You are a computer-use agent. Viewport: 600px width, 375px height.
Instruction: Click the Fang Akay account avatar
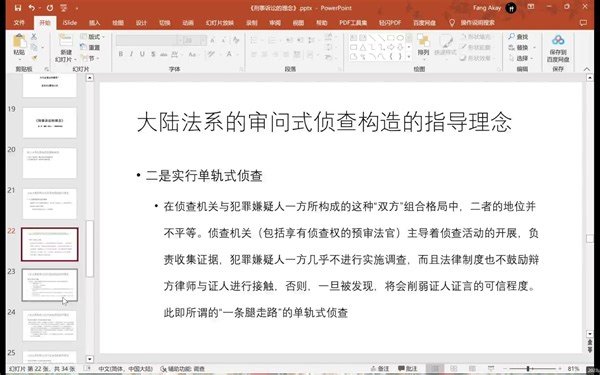click(510, 8)
